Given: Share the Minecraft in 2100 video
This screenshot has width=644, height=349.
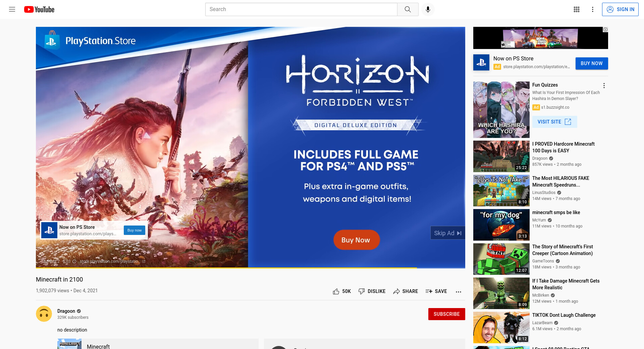Looking at the screenshot, I should coord(406,291).
